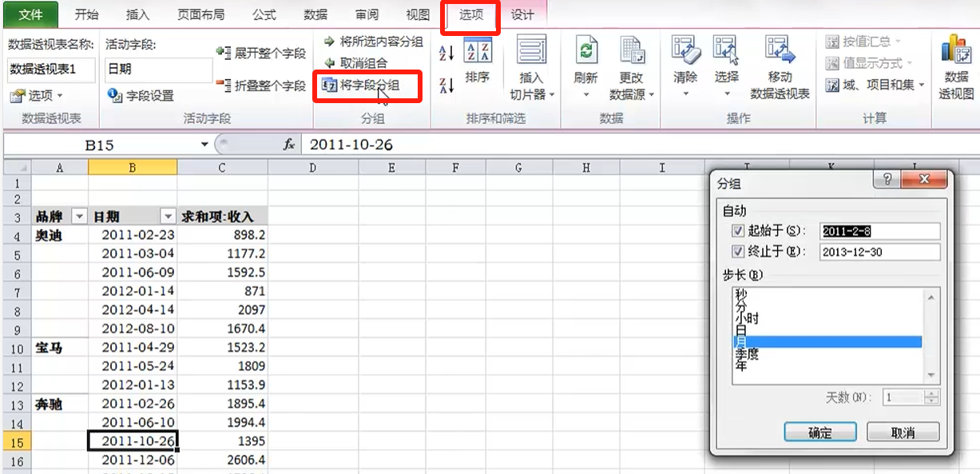Open the Name Box dropdown arrow

[x=205, y=145]
